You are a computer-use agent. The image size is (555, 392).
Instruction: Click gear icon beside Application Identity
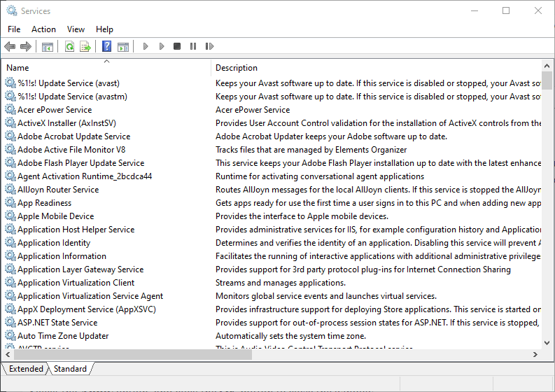coord(10,243)
